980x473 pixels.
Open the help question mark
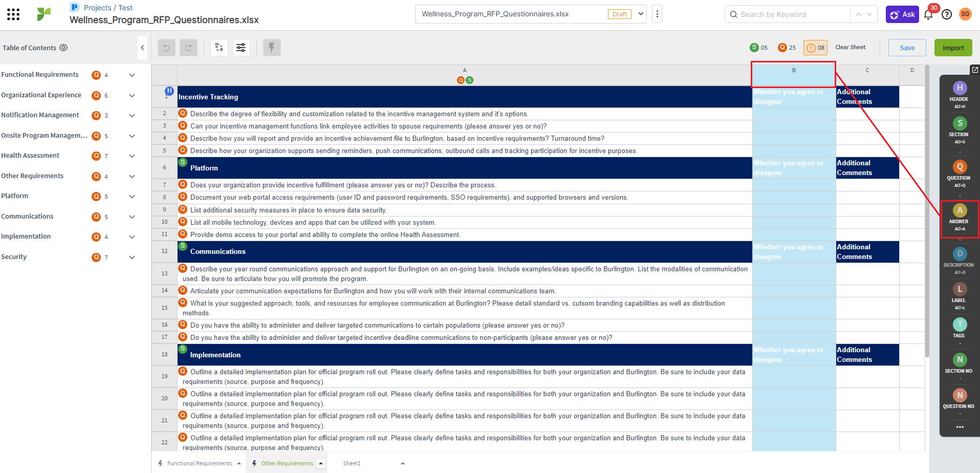(x=947, y=14)
